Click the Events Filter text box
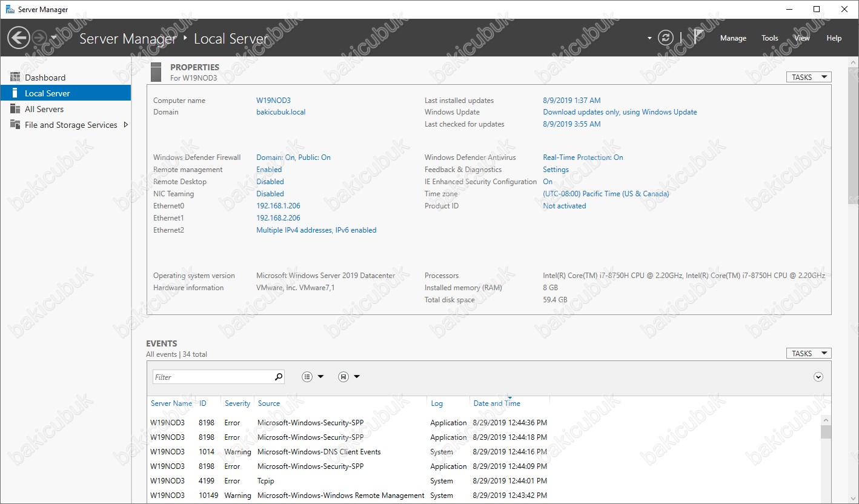859x504 pixels. [x=212, y=377]
